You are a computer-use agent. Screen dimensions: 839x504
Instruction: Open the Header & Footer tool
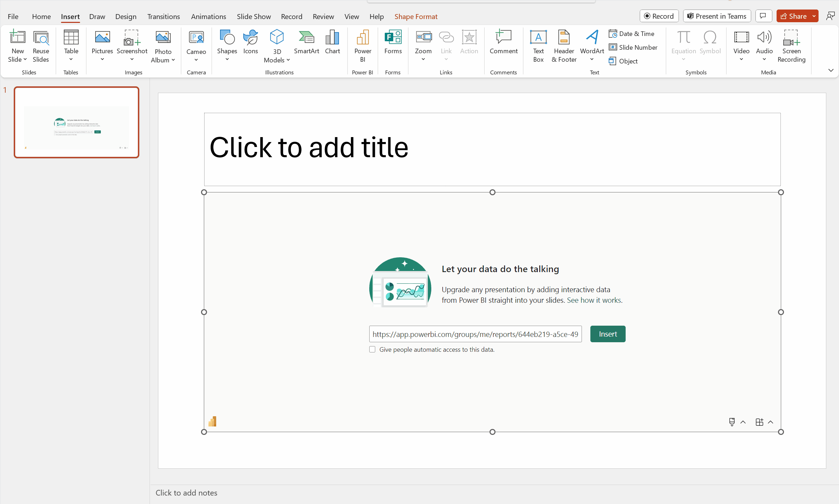563,47
